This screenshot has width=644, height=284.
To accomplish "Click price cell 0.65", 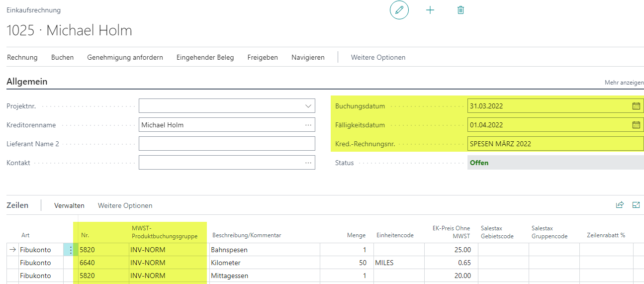I will (x=451, y=263).
